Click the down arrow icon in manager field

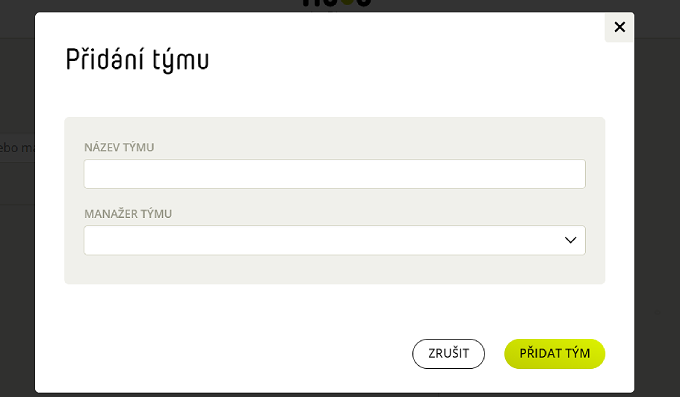(x=570, y=240)
